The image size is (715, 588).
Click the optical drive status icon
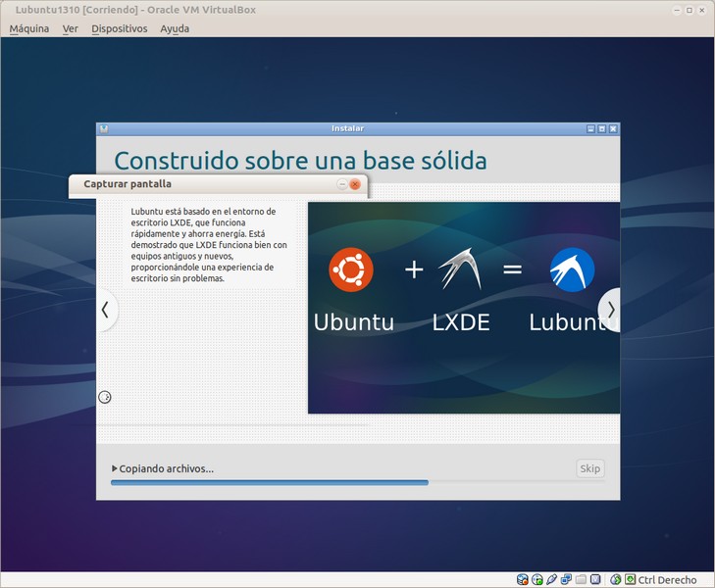pyautogui.click(x=537, y=580)
